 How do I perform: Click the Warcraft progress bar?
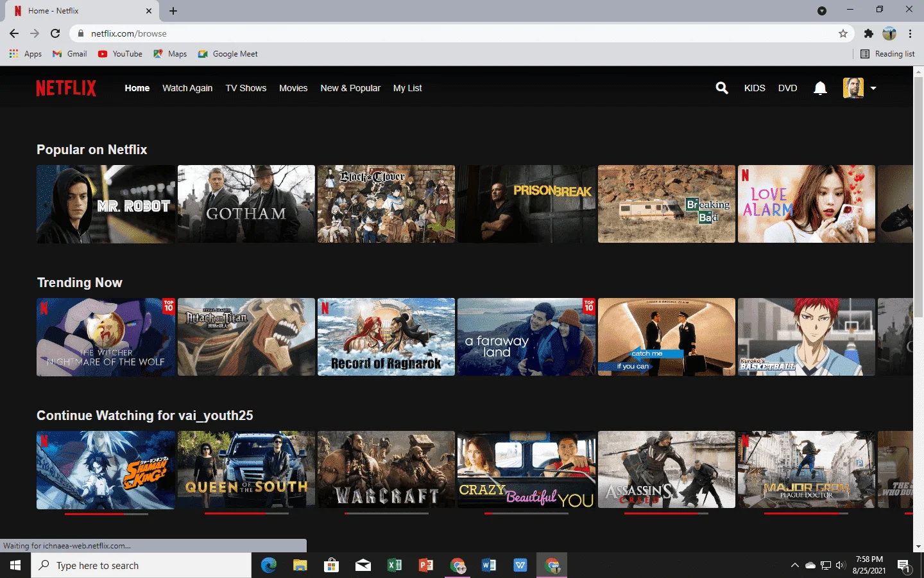386,514
